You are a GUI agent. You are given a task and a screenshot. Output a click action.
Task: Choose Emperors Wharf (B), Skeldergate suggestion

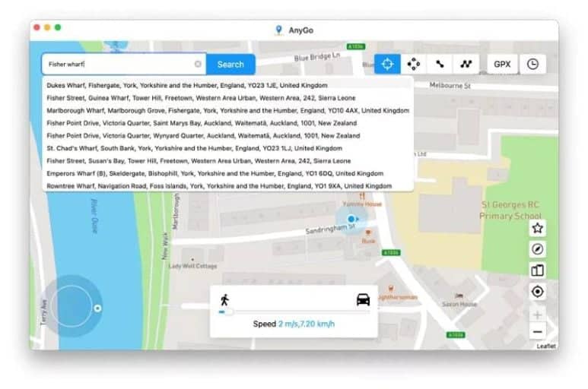pos(215,173)
